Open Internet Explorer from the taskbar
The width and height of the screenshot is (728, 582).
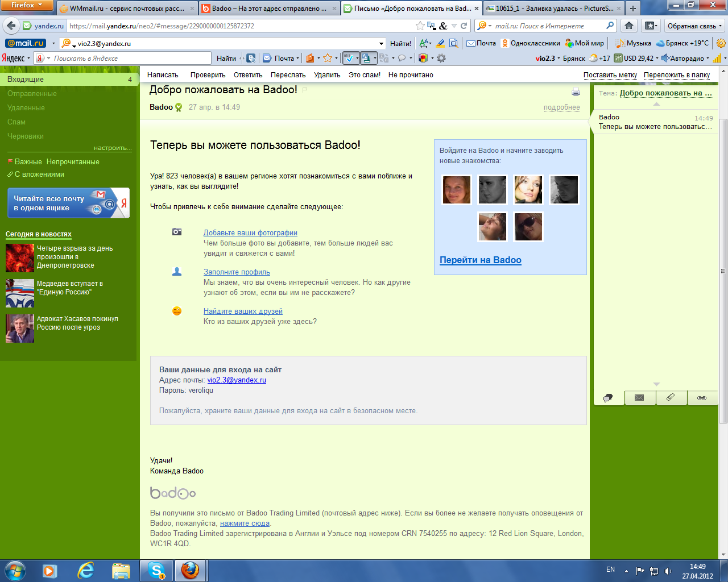click(86, 570)
